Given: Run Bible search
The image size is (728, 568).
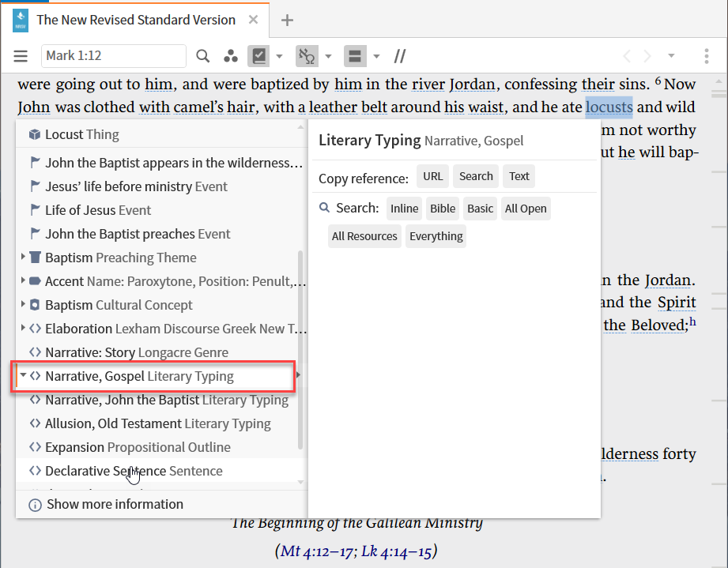Looking at the screenshot, I should (443, 209).
